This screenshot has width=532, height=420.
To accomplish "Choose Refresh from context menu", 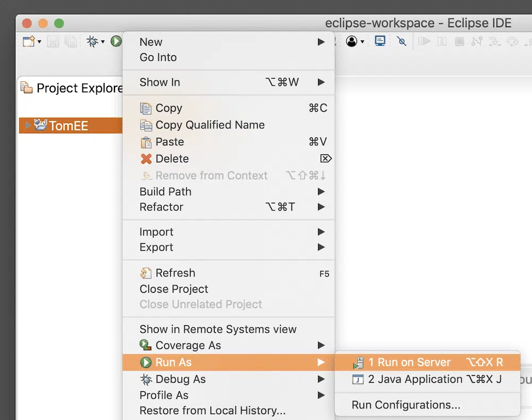I will (175, 273).
